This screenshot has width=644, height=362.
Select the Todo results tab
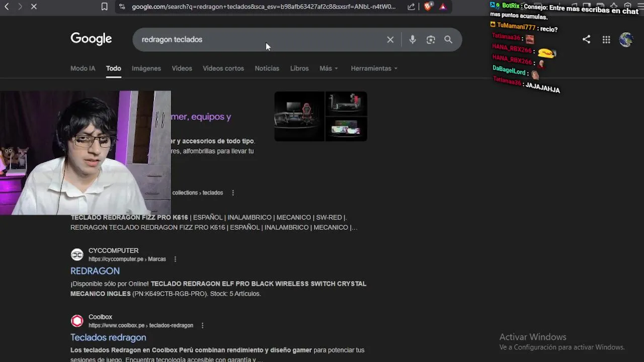pos(114,68)
